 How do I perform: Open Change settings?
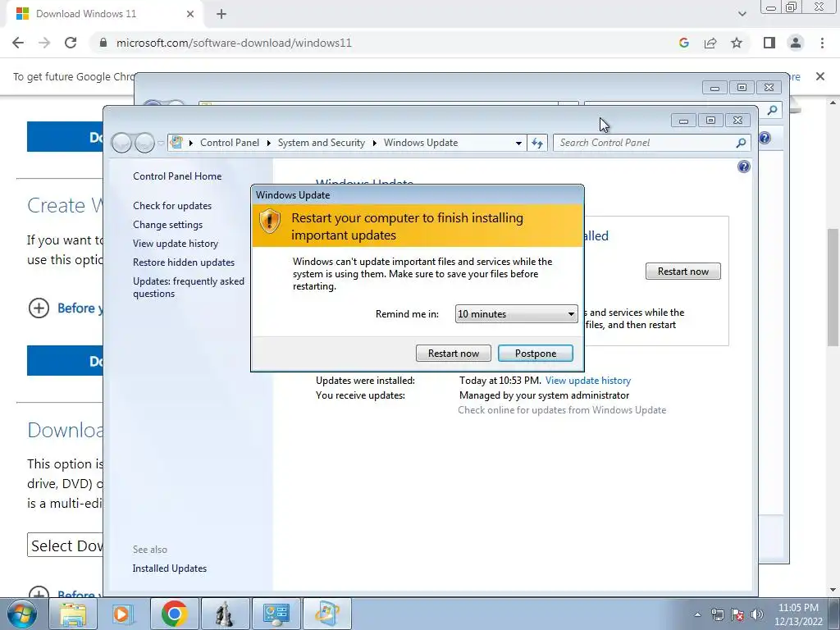(167, 225)
